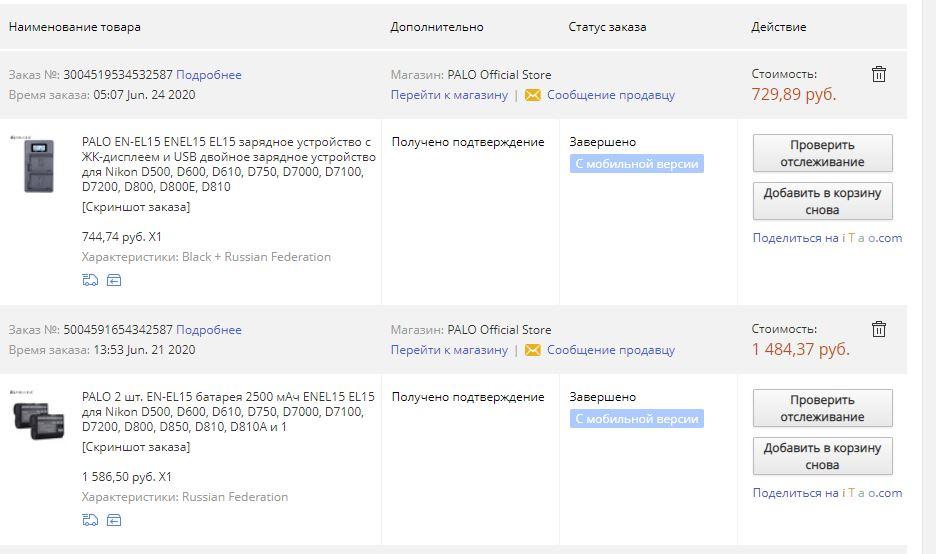Check tracking for the battery order
The height and width of the screenshot is (554, 936).
pos(823,408)
